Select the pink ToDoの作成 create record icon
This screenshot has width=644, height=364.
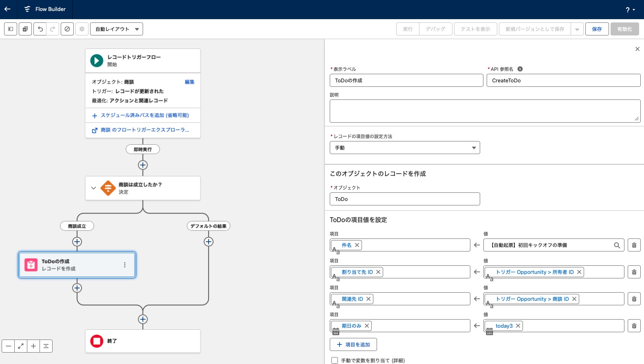[x=31, y=265]
